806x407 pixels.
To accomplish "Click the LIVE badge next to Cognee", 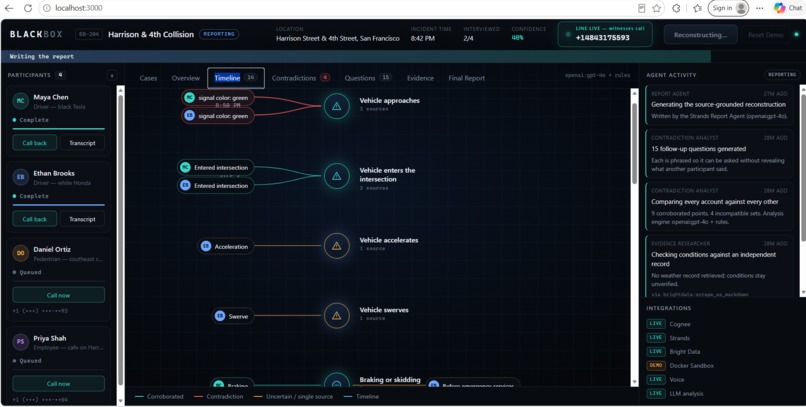I will (x=656, y=324).
